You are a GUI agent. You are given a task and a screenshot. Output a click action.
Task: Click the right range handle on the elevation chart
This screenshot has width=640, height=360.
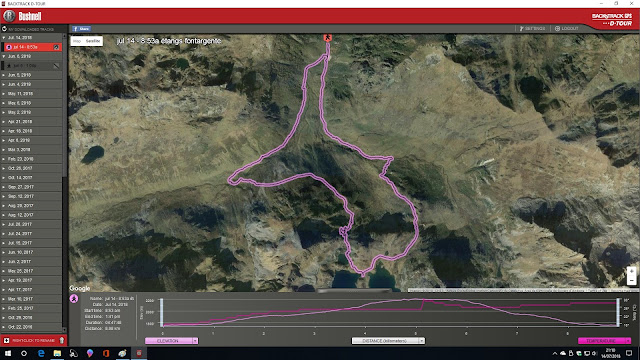point(618,313)
